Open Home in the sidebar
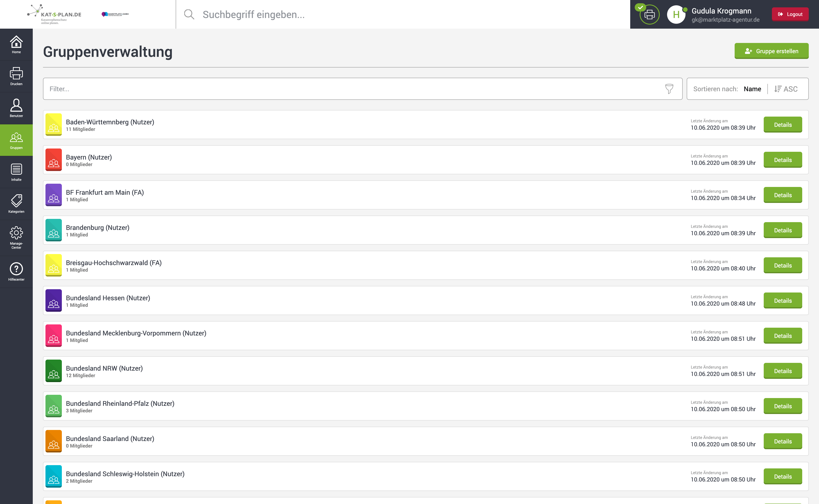819x504 pixels. click(x=16, y=44)
